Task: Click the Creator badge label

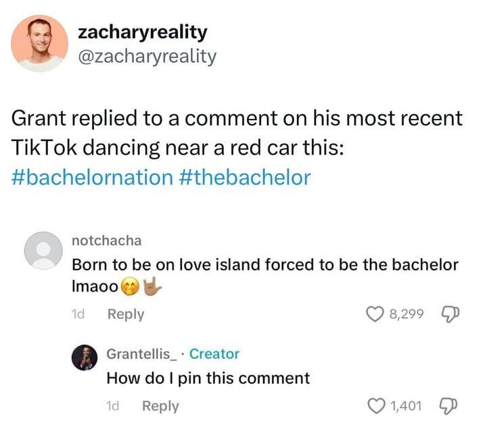Action: 214,354
